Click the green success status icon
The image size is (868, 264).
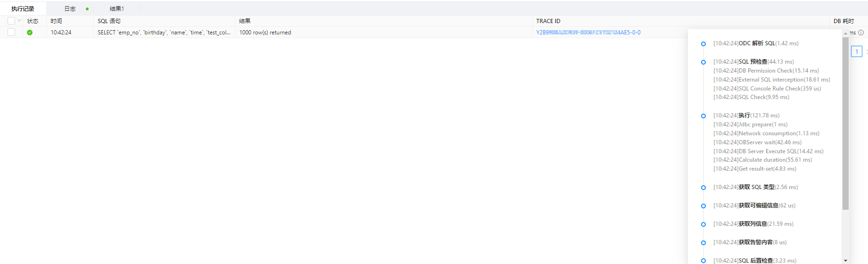pyautogui.click(x=30, y=33)
